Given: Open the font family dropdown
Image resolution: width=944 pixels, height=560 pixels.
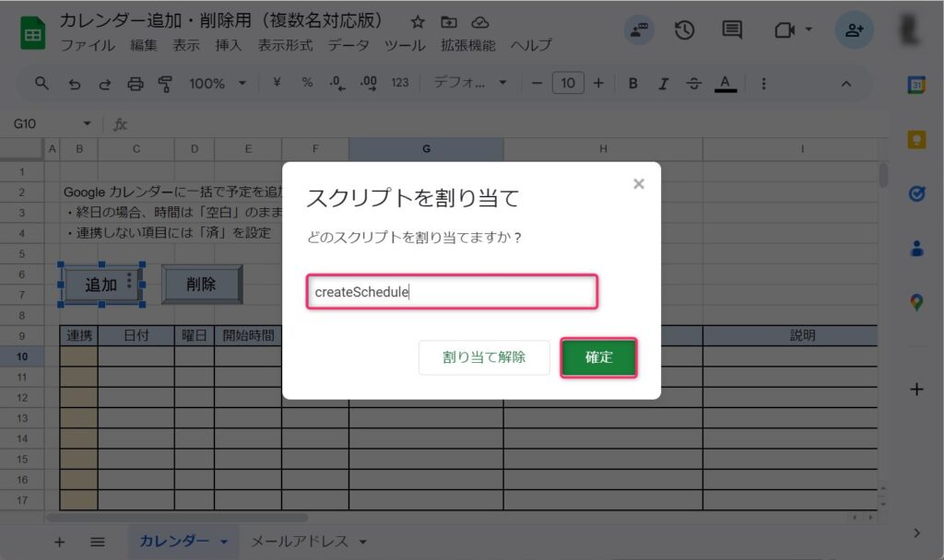Looking at the screenshot, I should (x=470, y=83).
